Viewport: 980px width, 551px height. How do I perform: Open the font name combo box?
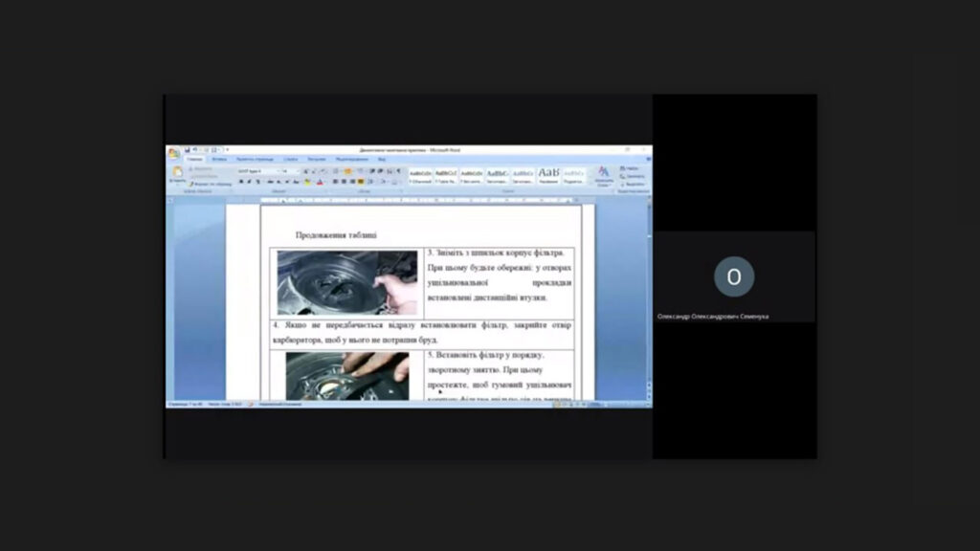pyautogui.click(x=258, y=171)
